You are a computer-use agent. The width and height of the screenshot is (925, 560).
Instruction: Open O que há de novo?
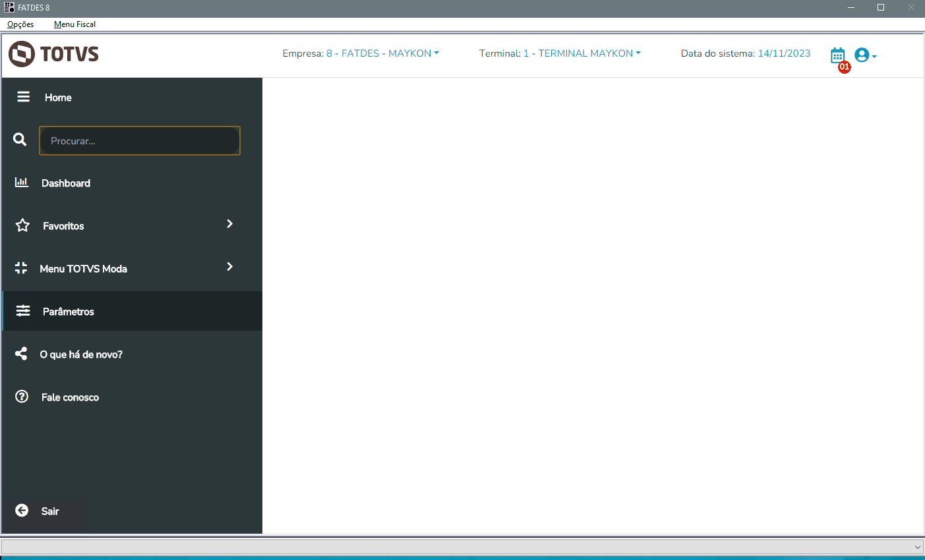tap(81, 354)
